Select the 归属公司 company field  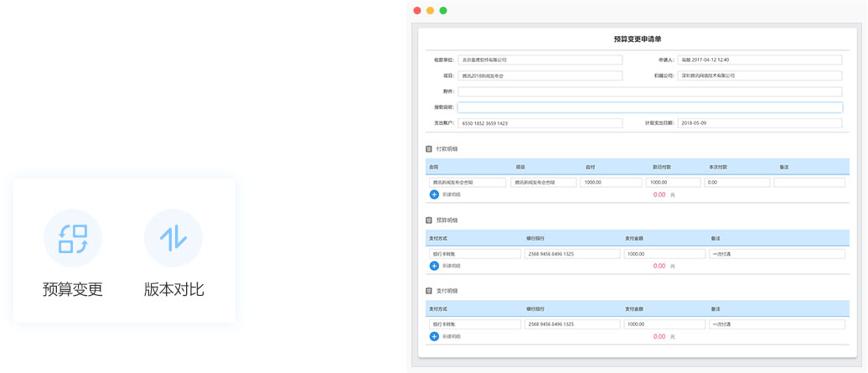[x=759, y=75]
